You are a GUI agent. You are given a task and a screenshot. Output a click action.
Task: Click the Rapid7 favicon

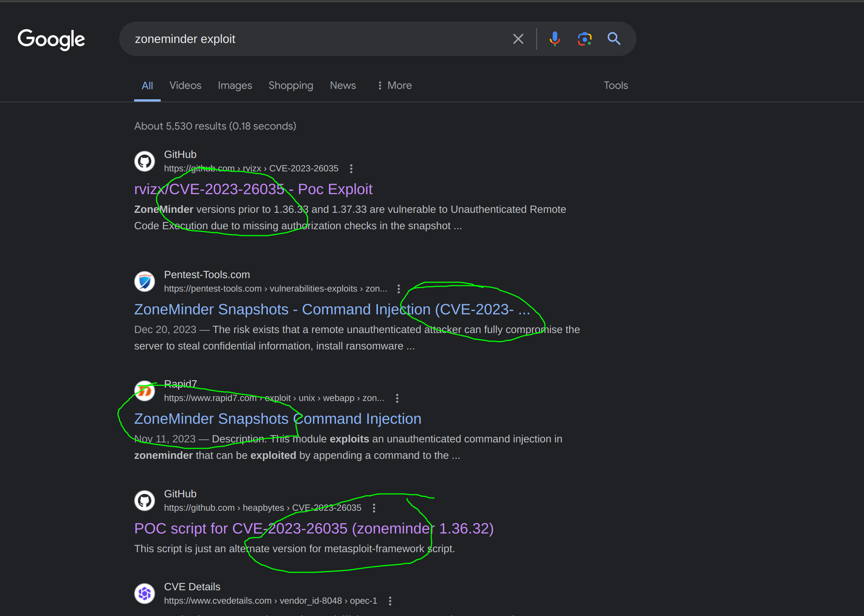[145, 391]
